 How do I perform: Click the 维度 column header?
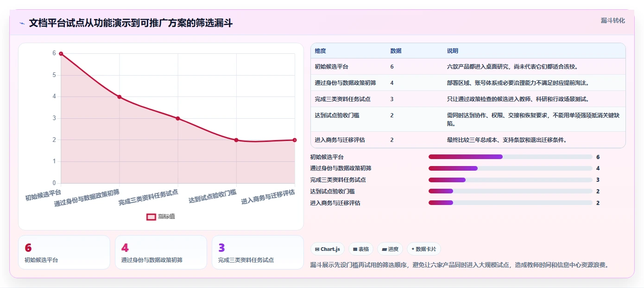click(x=321, y=51)
